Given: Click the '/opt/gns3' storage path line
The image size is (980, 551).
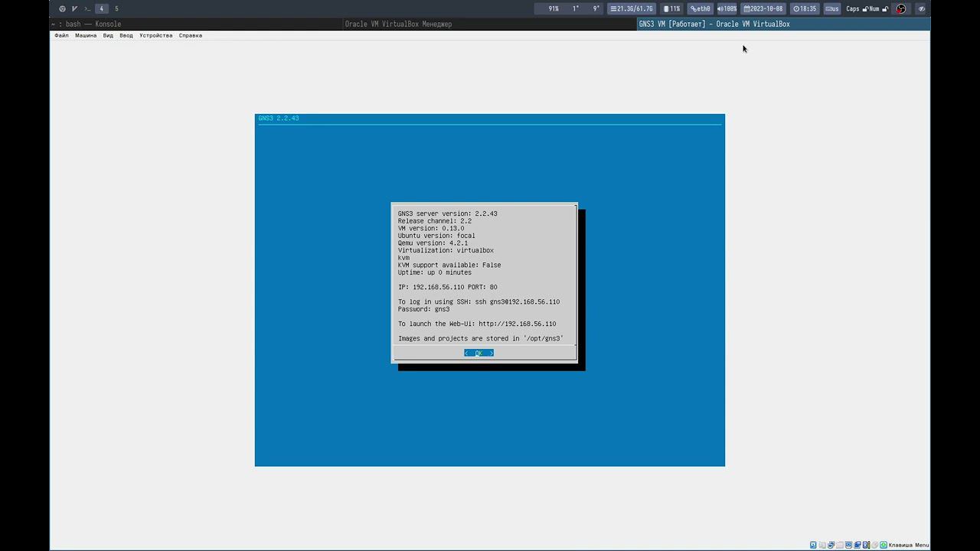Looking at the screenshot, I should tap(481, 338).
